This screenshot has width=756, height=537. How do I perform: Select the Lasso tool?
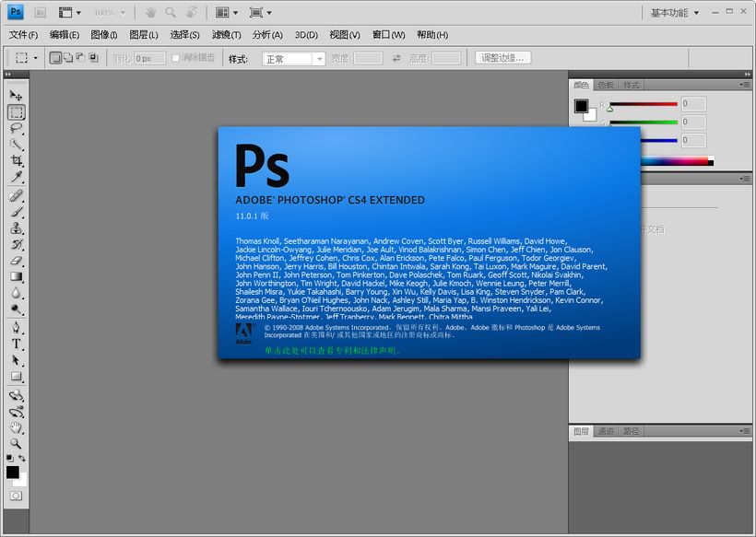(16, 128)
